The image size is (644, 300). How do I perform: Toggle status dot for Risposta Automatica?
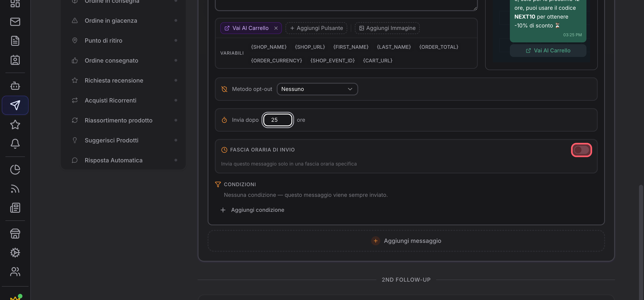(176, 160)
